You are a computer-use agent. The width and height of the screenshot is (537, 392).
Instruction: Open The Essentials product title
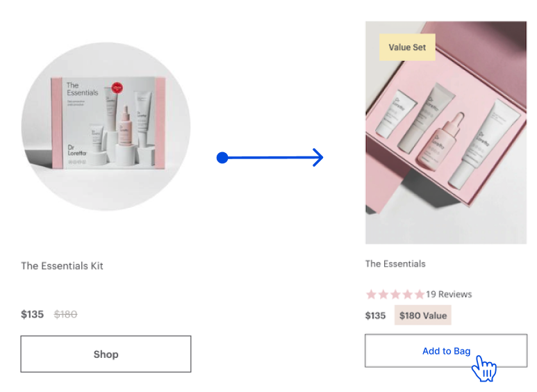coord(395,264)
